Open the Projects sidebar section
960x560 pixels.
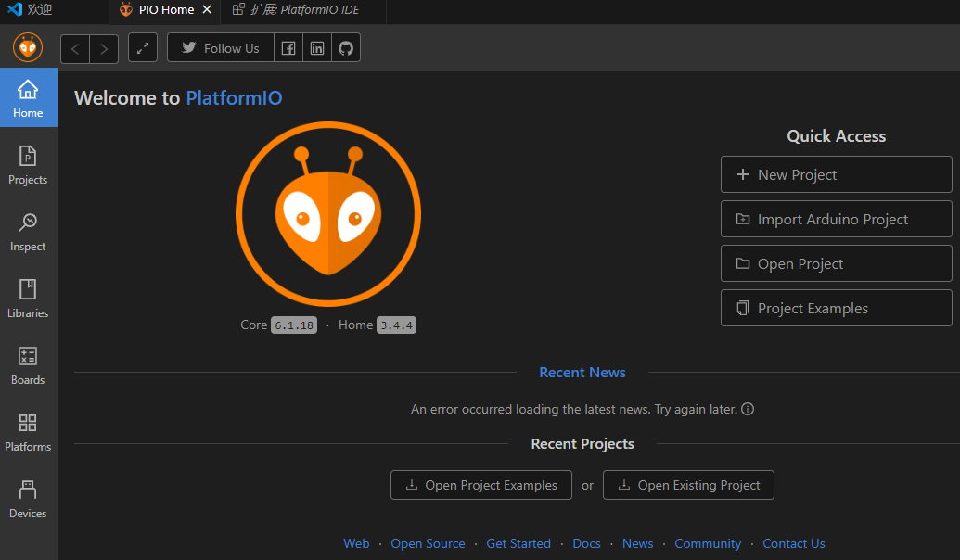(x=28, y=165)
